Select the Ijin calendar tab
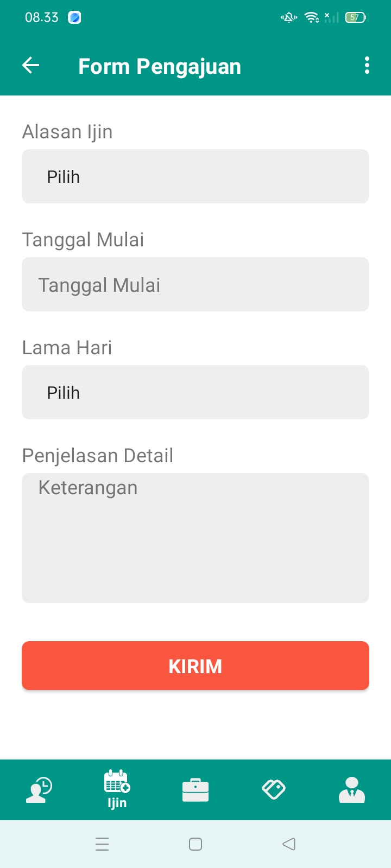Image resolution: width=391 pixels, height=868 pixels. click(117, 789)
